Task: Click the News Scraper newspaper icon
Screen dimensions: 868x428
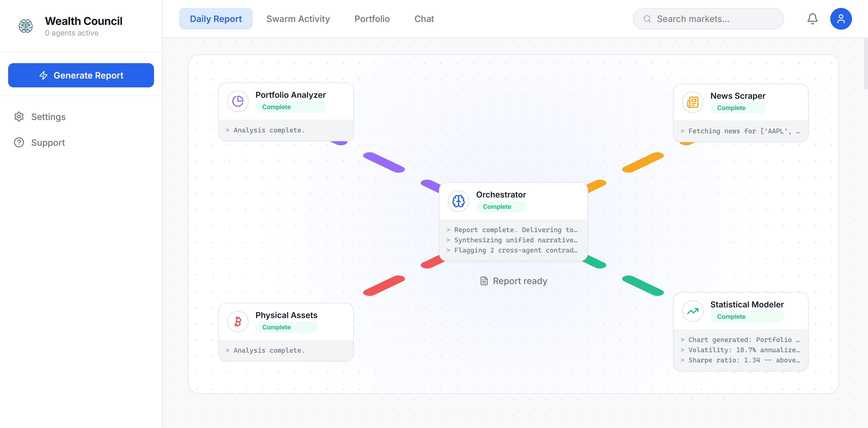Action: click(x=693, y=102)
